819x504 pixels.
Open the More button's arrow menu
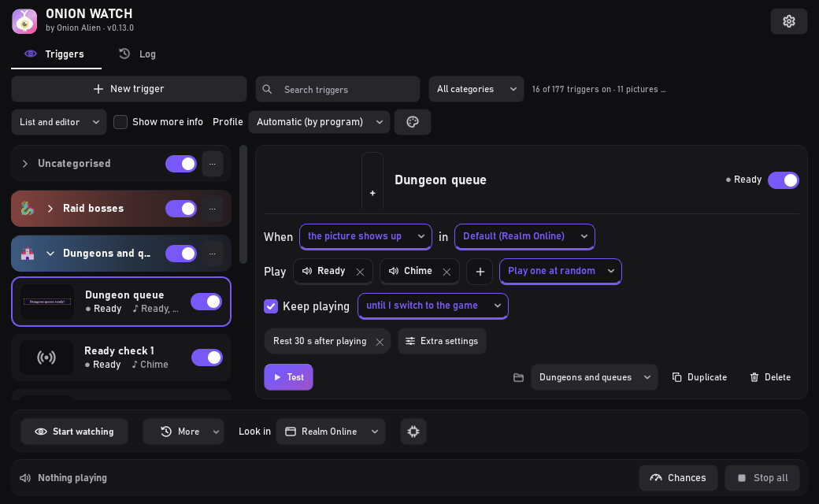coord(216,432)
